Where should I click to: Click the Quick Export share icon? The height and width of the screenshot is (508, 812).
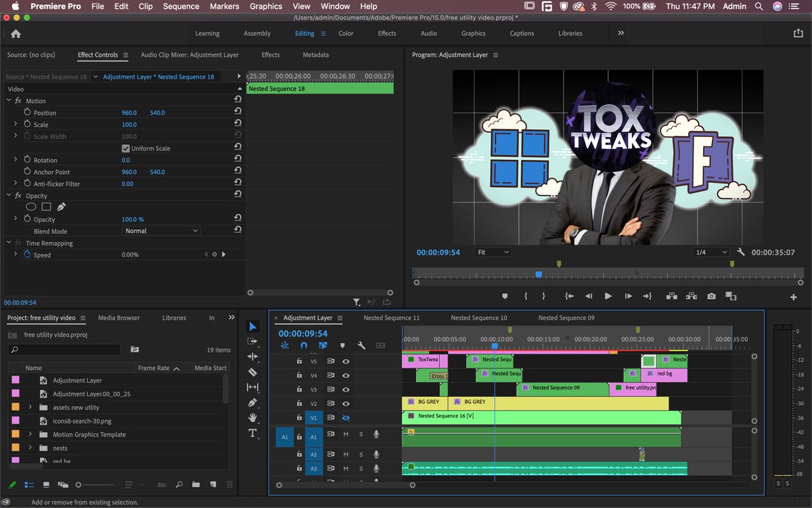pos(797,33)
